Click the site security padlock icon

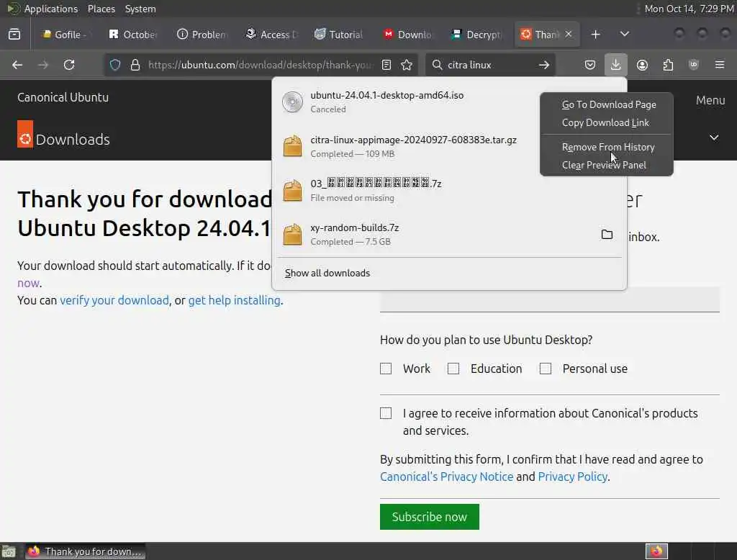[135, 65]
